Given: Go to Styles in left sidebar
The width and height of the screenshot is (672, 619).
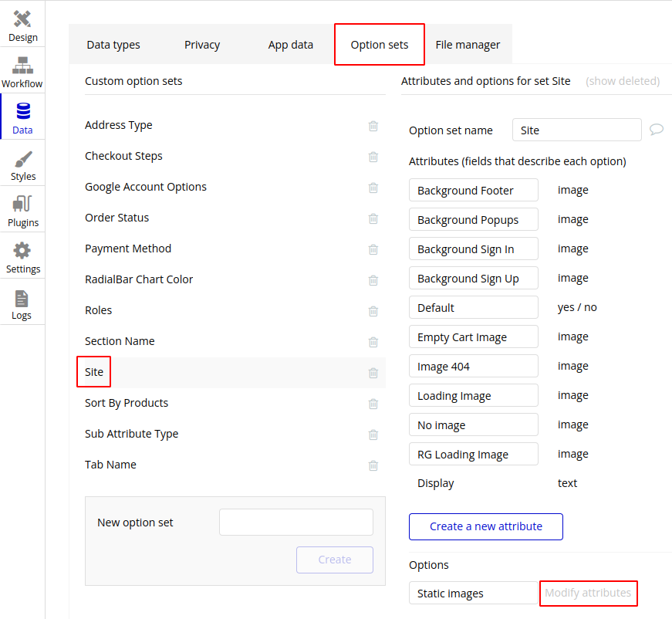Looking at the screenshot, I should click(22, 165).
